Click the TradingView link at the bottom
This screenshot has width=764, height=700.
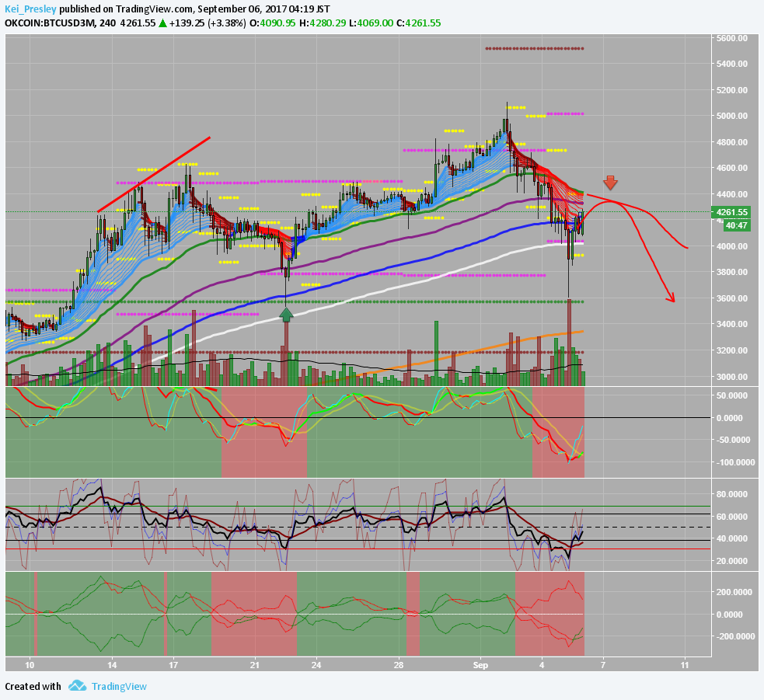coord(119,686)
